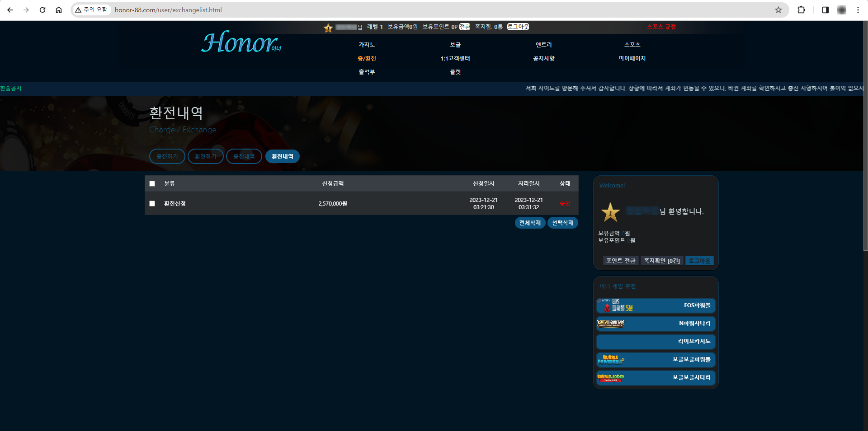Check the 환전신청 row checkbox
This screenshot has height=431, width=868.
[x=152, y=204]
